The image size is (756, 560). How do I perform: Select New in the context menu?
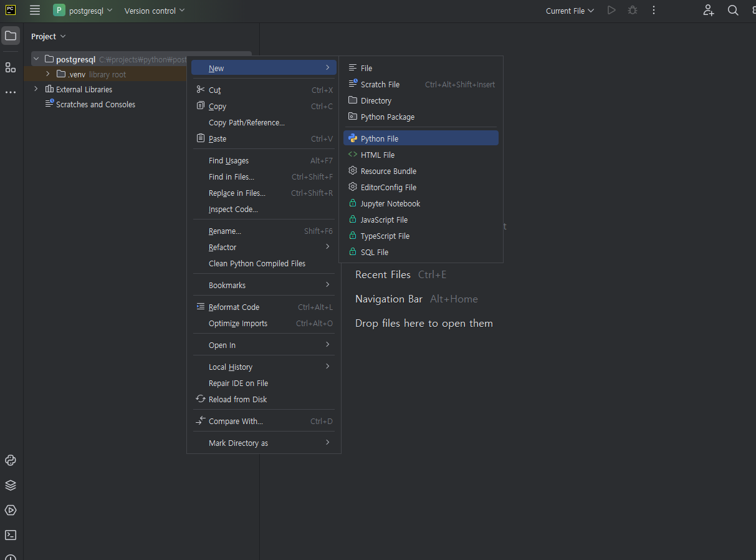click(x=264, y=68)
